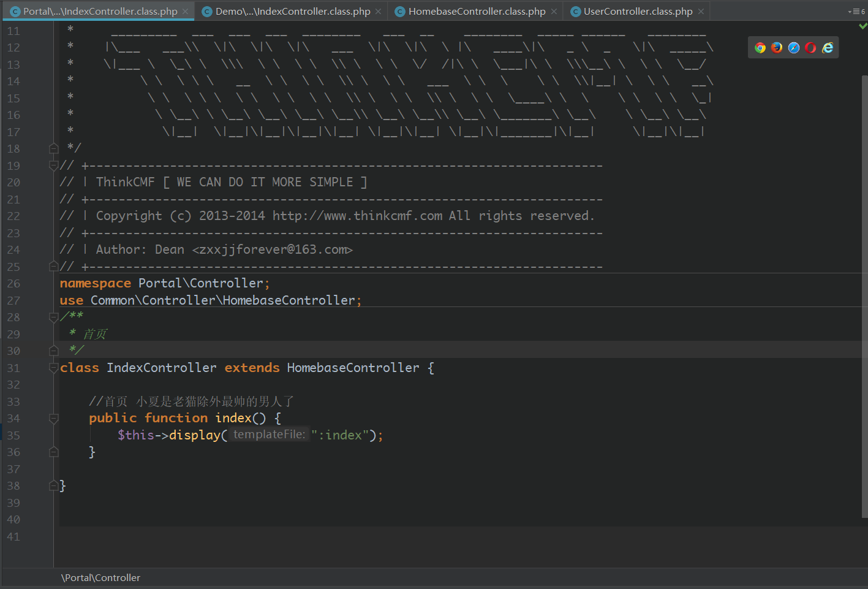Click PHP class icon on Demo IndexController tab
Screen dimensions: 868x589
coord(207,12)
